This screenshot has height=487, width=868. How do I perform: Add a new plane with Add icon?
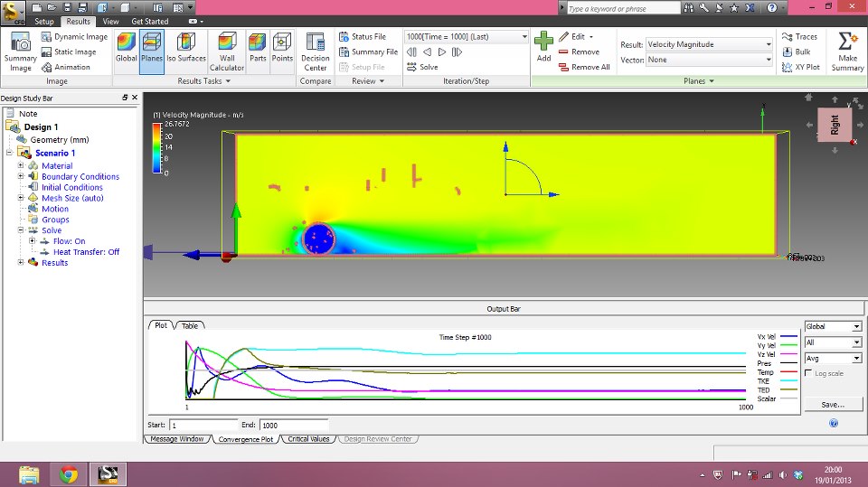[543, 46]
